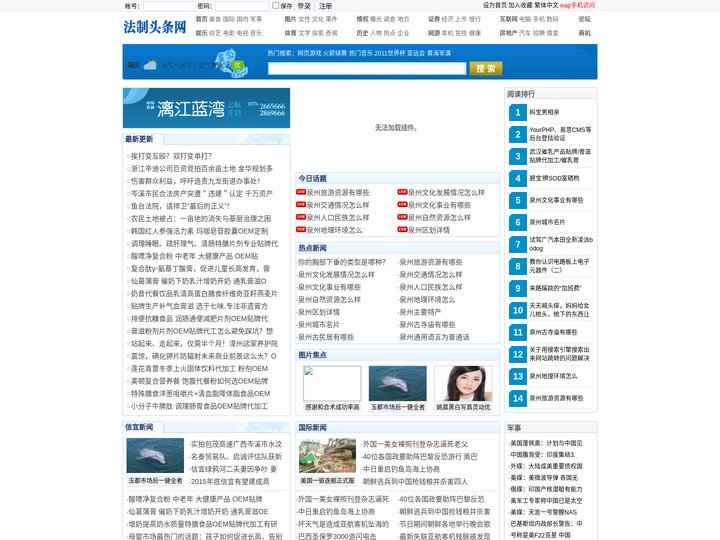The width and height of the screenshot is (720, 540).
Task: Click the 法制头条网 site logo
Action: point(155,27)
